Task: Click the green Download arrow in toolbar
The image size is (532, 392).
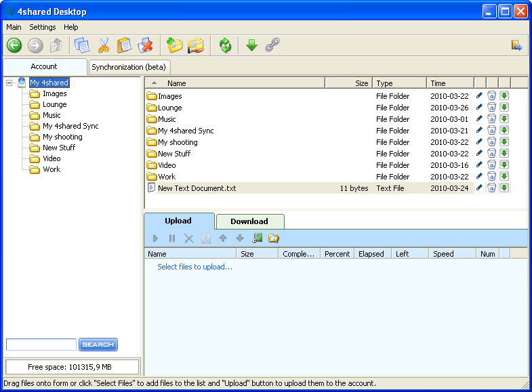Action: 251,45
